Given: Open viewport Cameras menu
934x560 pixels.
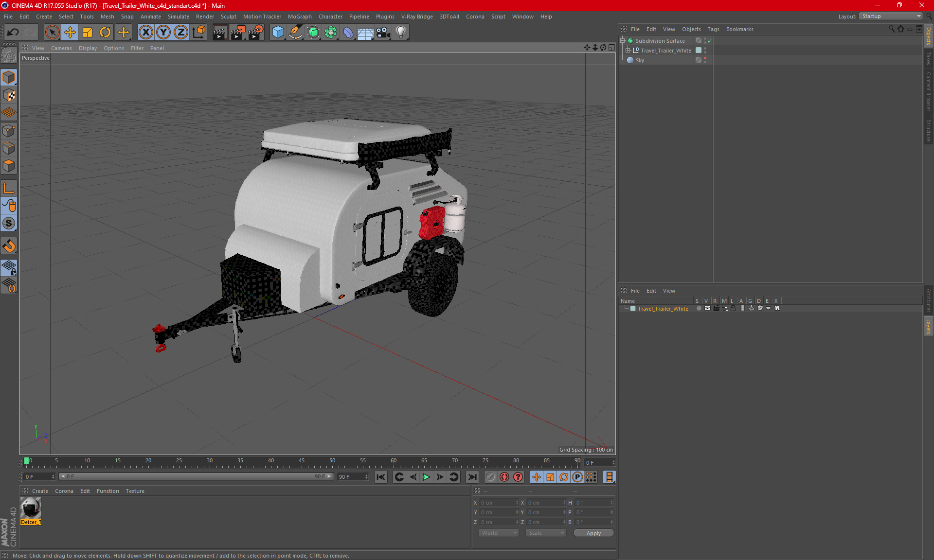Looking at the screenshot, I should point(61,48).
